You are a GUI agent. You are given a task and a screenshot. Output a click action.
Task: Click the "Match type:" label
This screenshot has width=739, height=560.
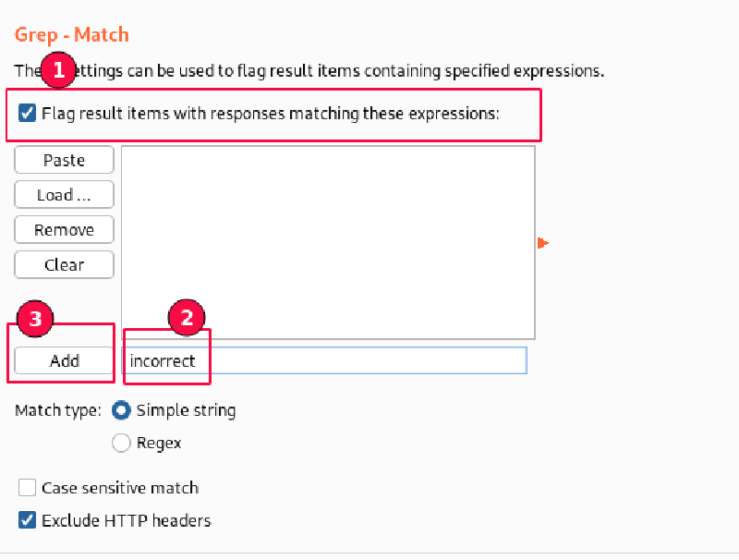58,410
